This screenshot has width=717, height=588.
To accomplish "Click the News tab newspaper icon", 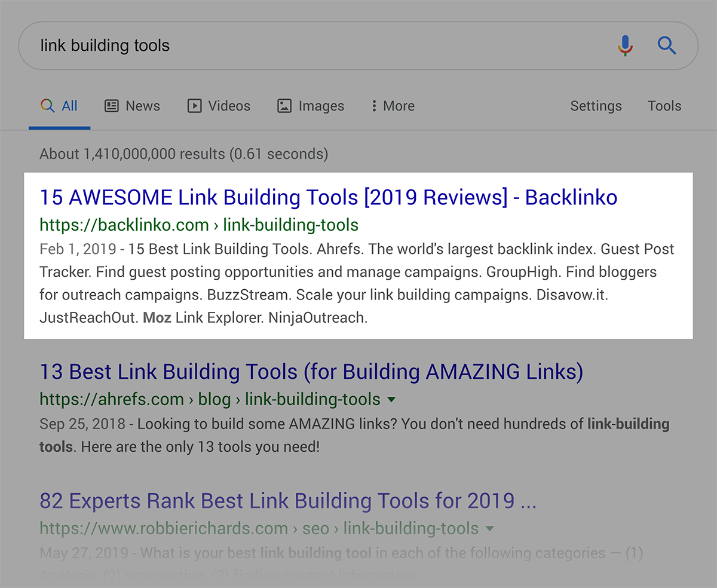I will coord(111,106).
